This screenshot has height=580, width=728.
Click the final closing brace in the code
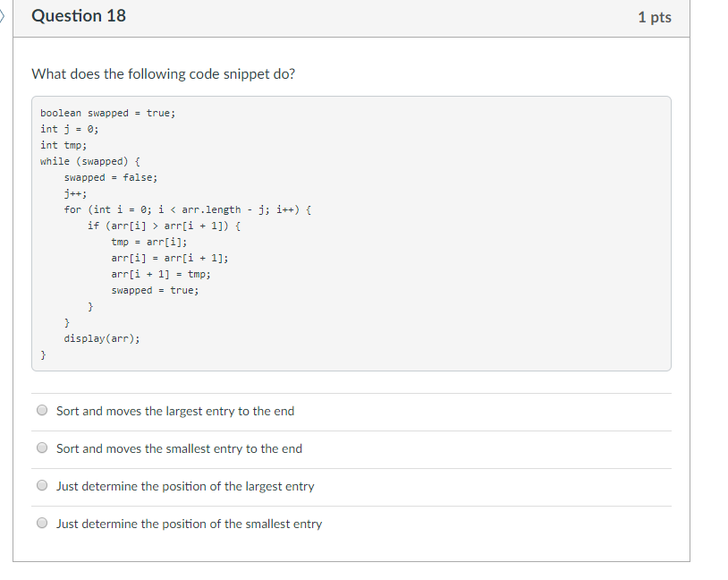pyautogui.click(x=42, y=354)
